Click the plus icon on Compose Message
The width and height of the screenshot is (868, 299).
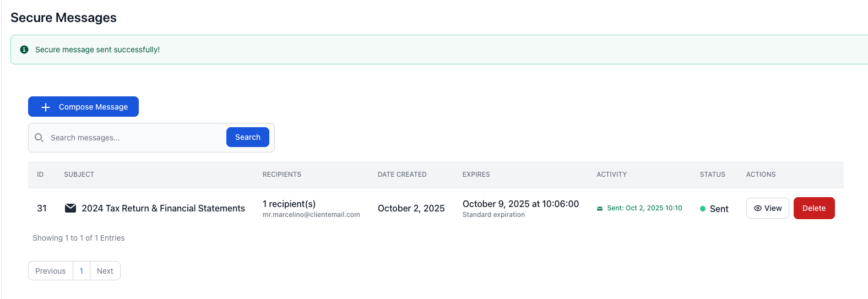[x=46, y=107]
